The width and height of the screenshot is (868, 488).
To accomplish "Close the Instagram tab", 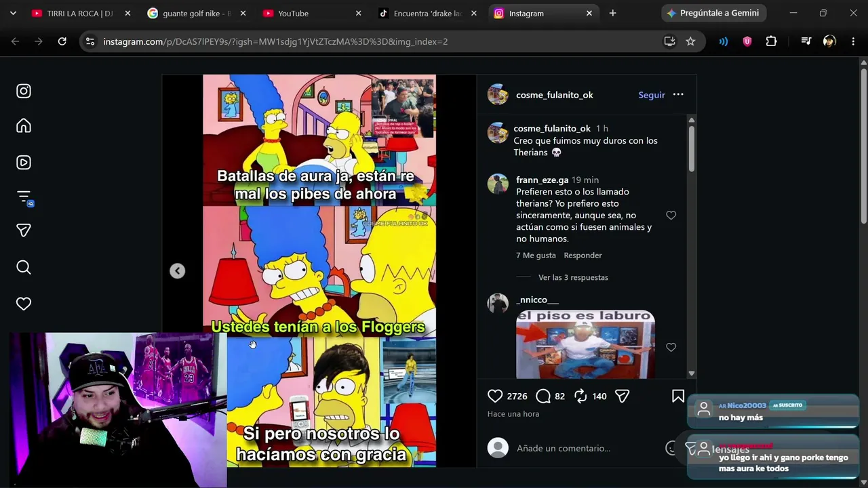I will pyautogui.click(x=589, y=14).
